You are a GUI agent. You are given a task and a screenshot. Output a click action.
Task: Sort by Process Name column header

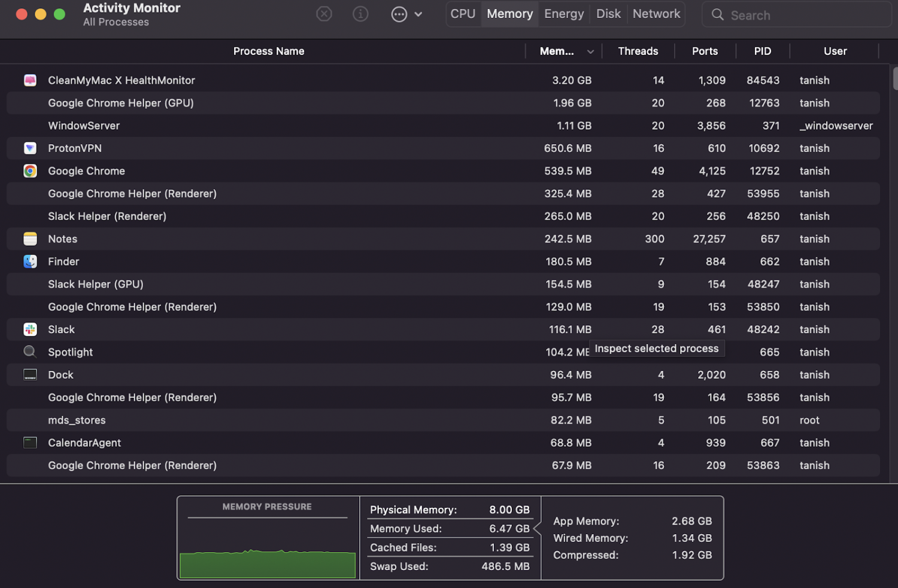pyautogui.click(x=269, y=51)
